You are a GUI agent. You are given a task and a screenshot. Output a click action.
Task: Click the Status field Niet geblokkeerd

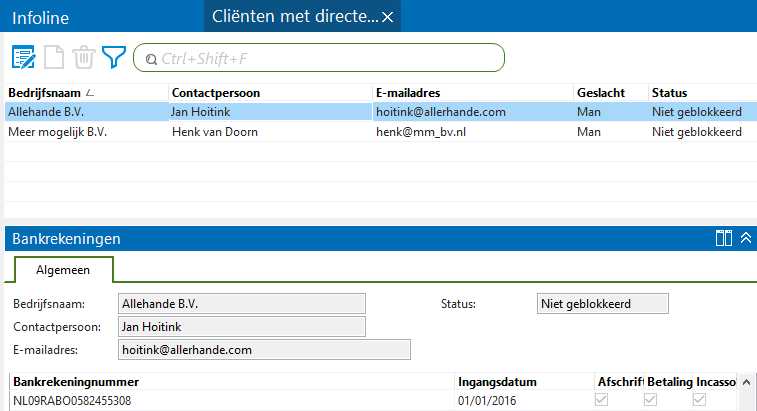[603, 304]
